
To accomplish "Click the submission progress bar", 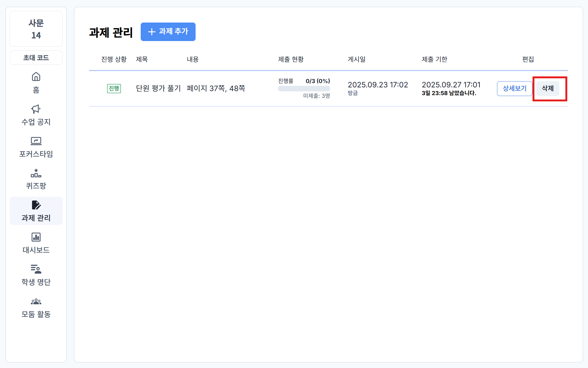I will pos(304,89).
